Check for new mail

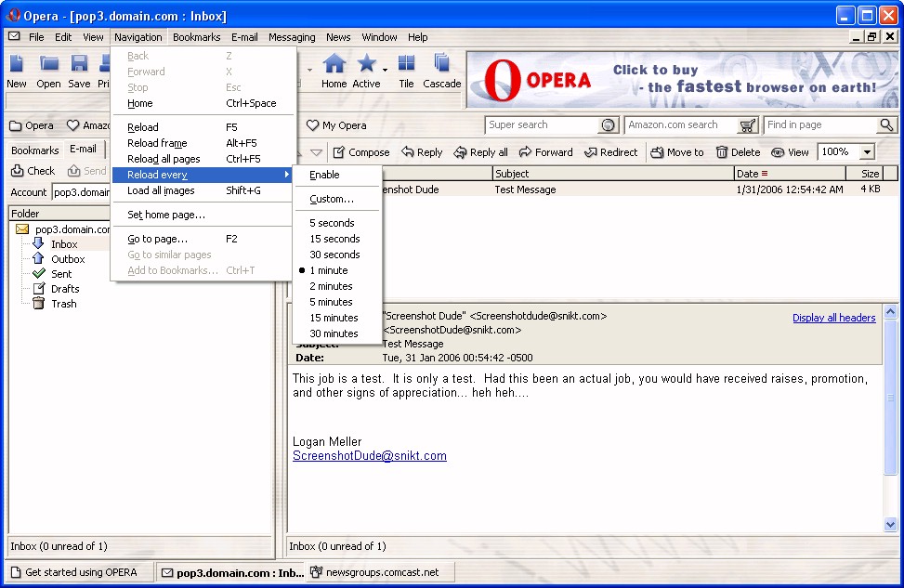pos(33,171)
